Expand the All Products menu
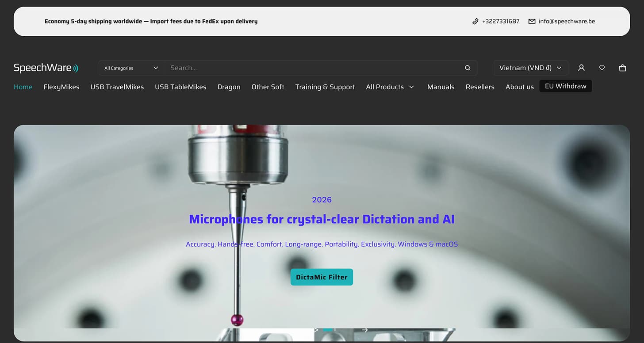 390,87
